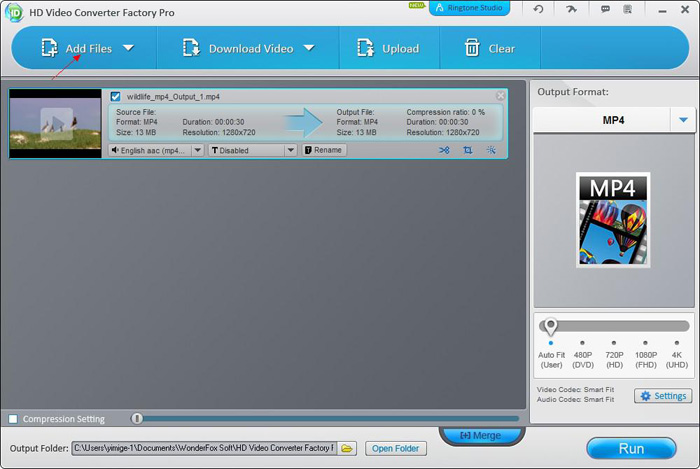Viewport: 700px width, 469px height.
Task: Click the MP4 output format field
Action: 601,120
